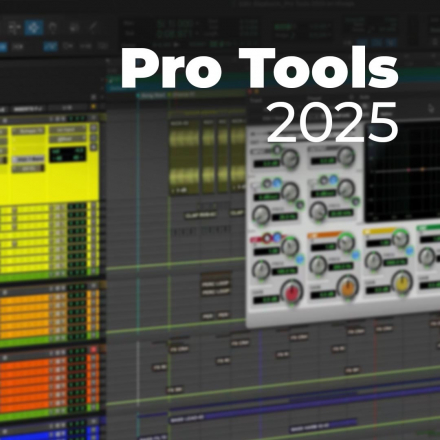
Task: Click the yellow band's upper gray knob
Action: click(x=400, y=238)
